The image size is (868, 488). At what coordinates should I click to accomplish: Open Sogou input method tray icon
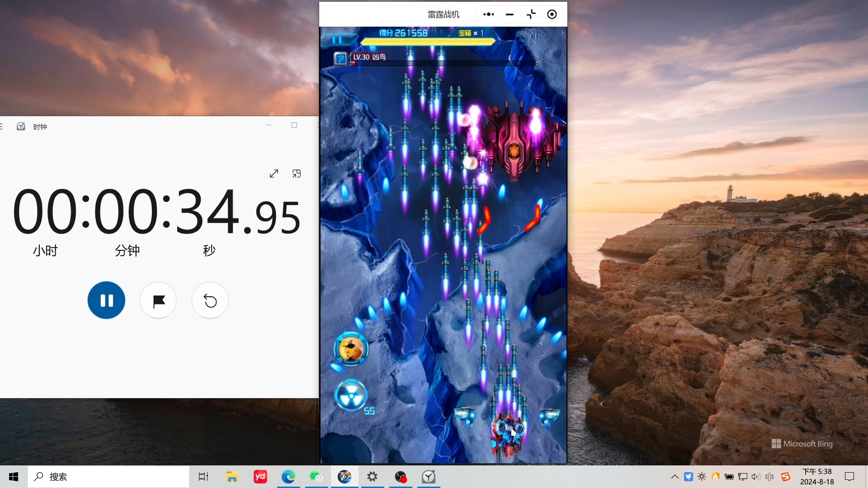click(x=786, y=477)
